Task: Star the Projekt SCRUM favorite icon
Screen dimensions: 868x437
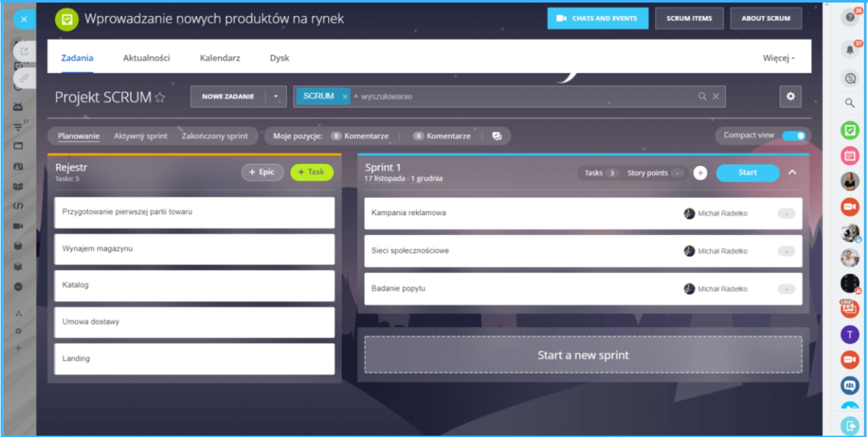Action: coord(160,97)
